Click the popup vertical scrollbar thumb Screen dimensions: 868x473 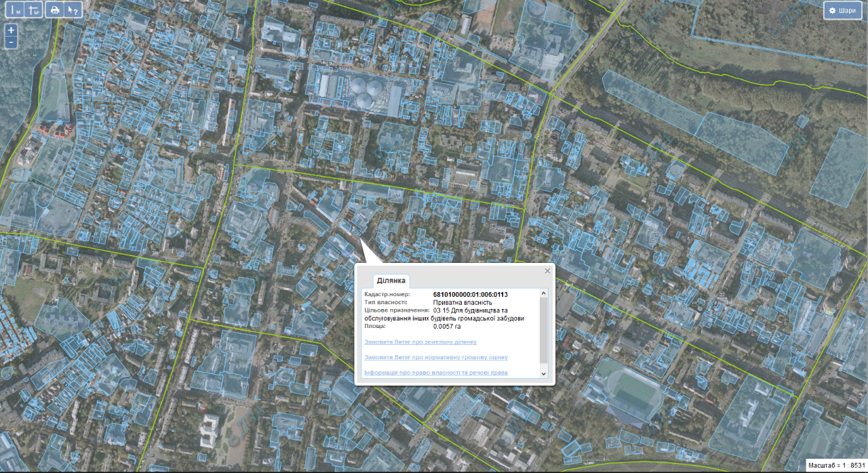pyautogui.click(x=543, y=330)
